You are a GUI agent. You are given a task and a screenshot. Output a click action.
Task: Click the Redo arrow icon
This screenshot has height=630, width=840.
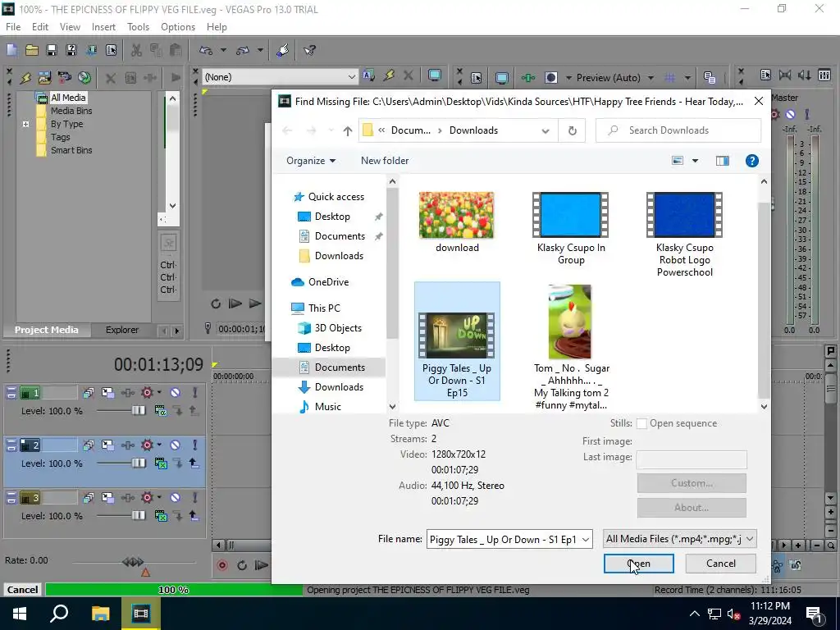click(243, 50)
